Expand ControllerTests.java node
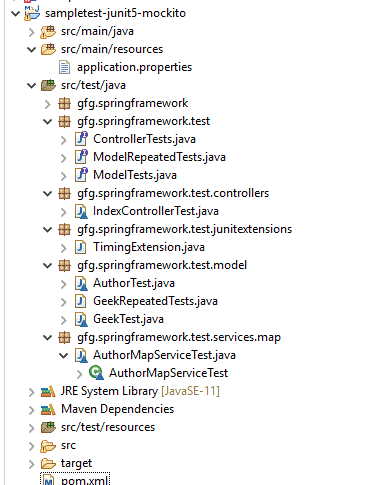Screen dimensions: 380x485 pos(64,140)
